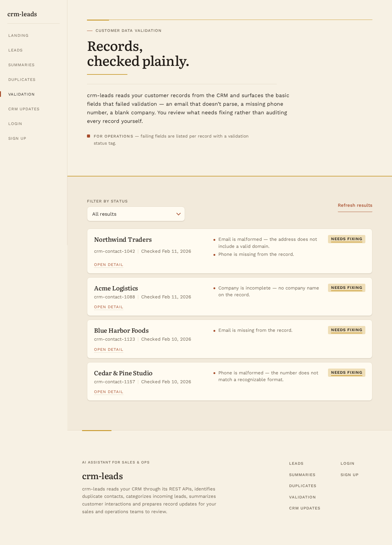Click Needs Fixing tag on Northwind Traders
This screenshot has height=545, width=392.
tap(347, 239)
